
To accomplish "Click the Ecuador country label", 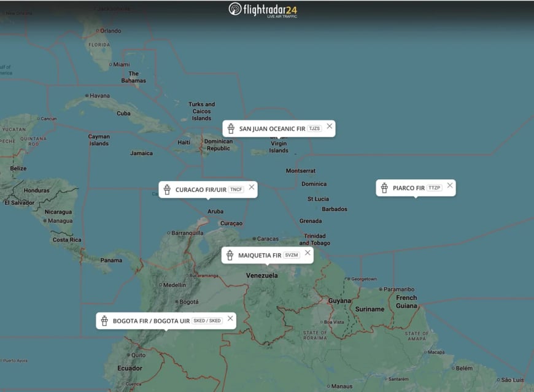I will 130,368.
